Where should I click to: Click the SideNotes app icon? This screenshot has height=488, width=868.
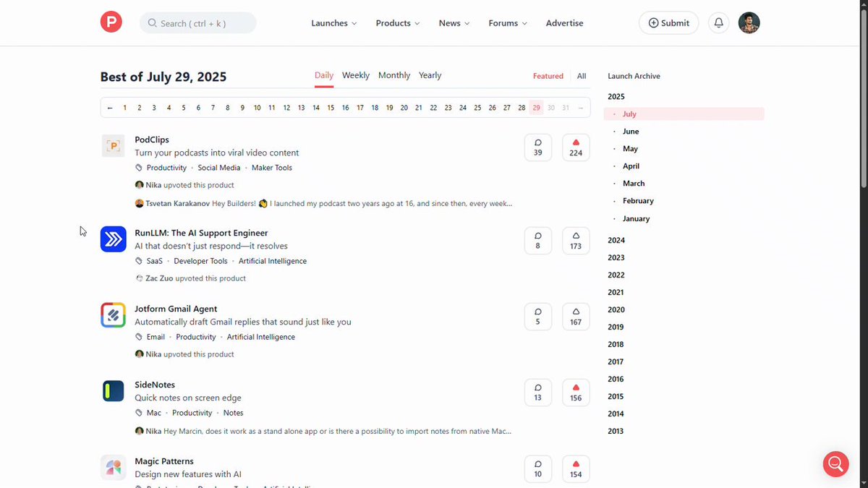coord(113,391)
